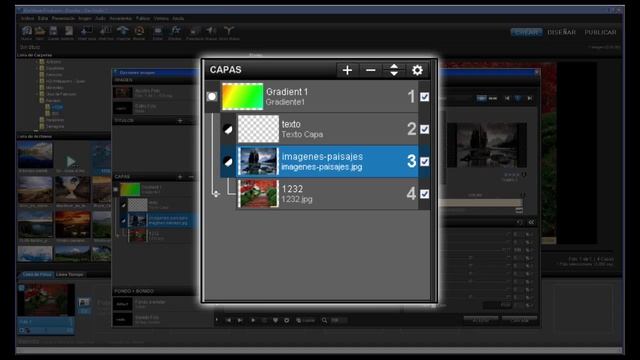Click the 1232.jpg layer thumbnail
This screenshot has width=640, height=360.
click(258, 193)
